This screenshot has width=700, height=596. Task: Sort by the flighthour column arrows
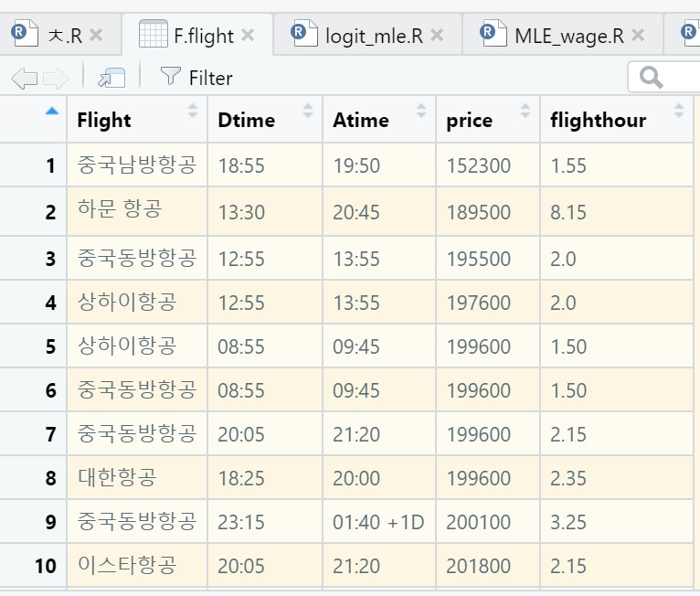pos(679,111)
